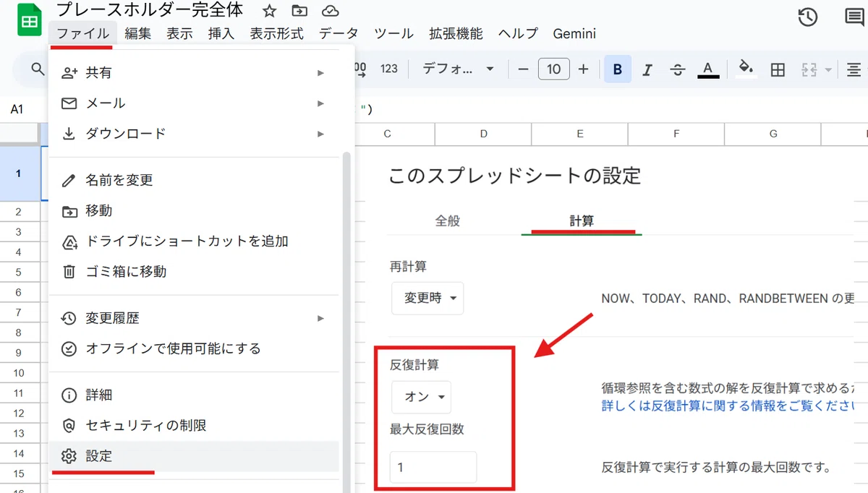868x493 pixels.
Task: Expand the 共有 submenu
Action: click(194, 73)
